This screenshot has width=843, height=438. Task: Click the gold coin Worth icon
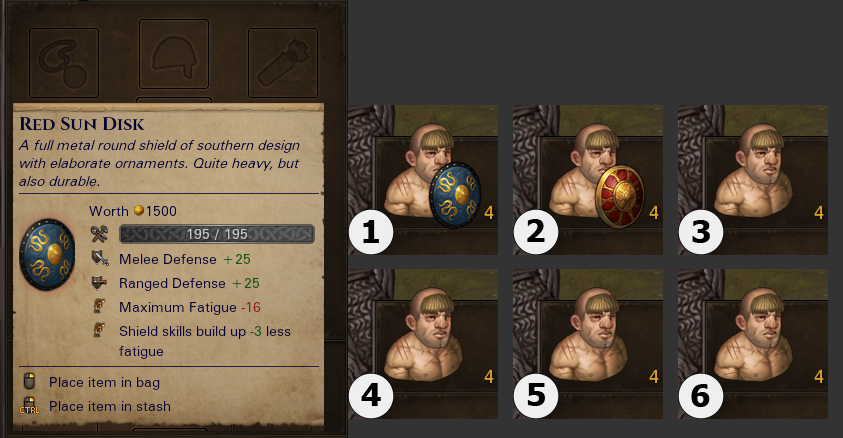(x=139, y=210)
